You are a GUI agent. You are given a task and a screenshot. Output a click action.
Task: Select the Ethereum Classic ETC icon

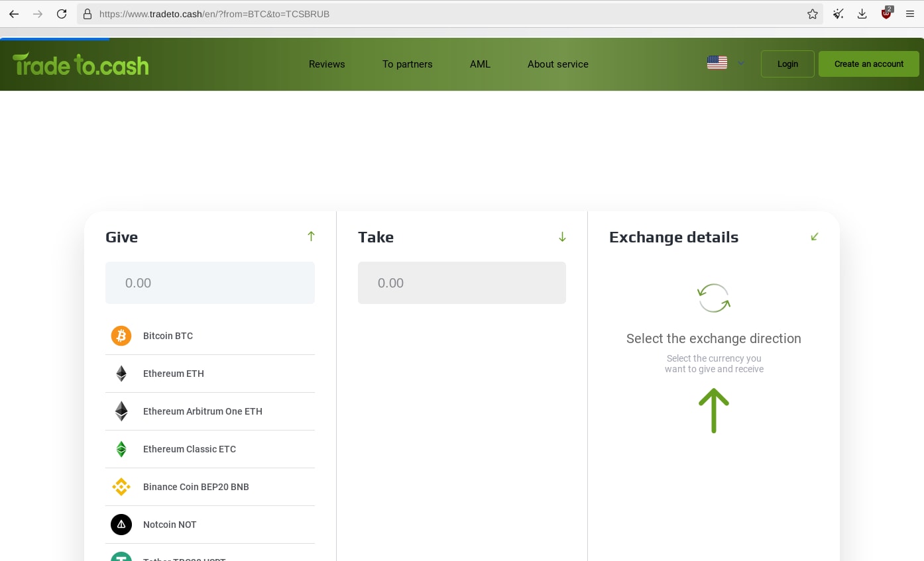tap(121, 448)
